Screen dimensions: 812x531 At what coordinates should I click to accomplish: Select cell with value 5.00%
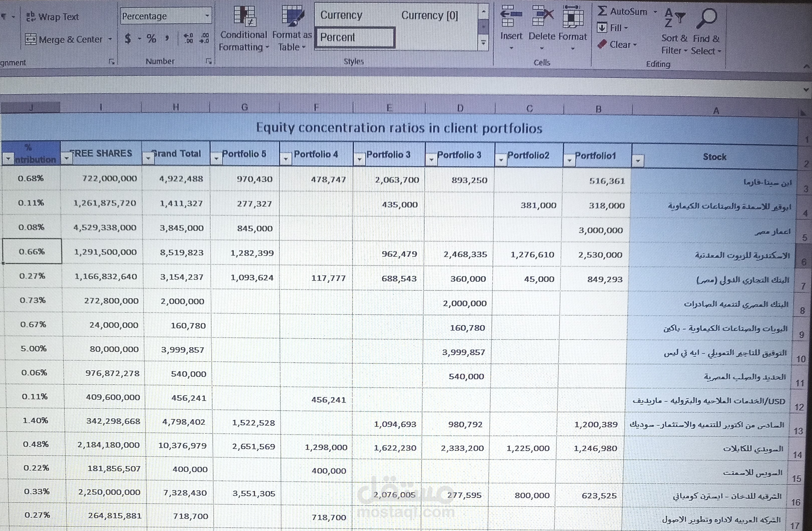tap(34, 348)
